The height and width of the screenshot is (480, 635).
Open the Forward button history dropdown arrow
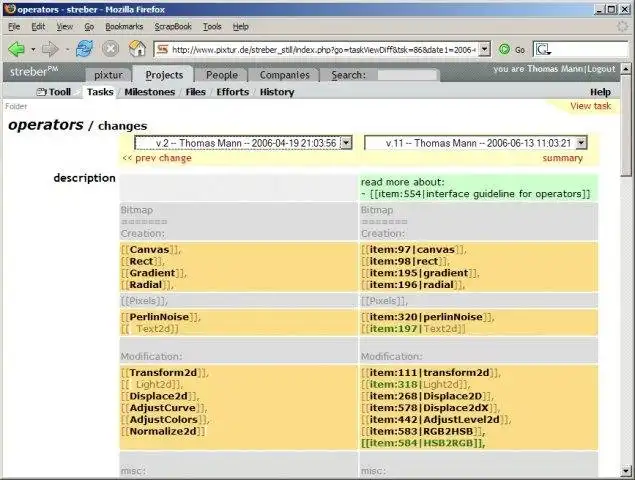click(67, 49)
